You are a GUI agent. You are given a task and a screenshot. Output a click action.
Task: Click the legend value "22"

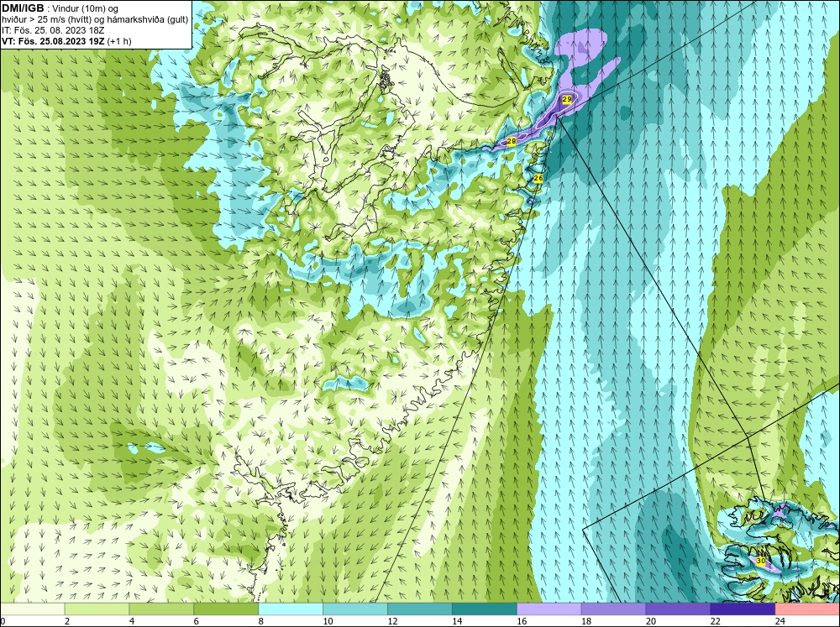click(x=715, y=621)
